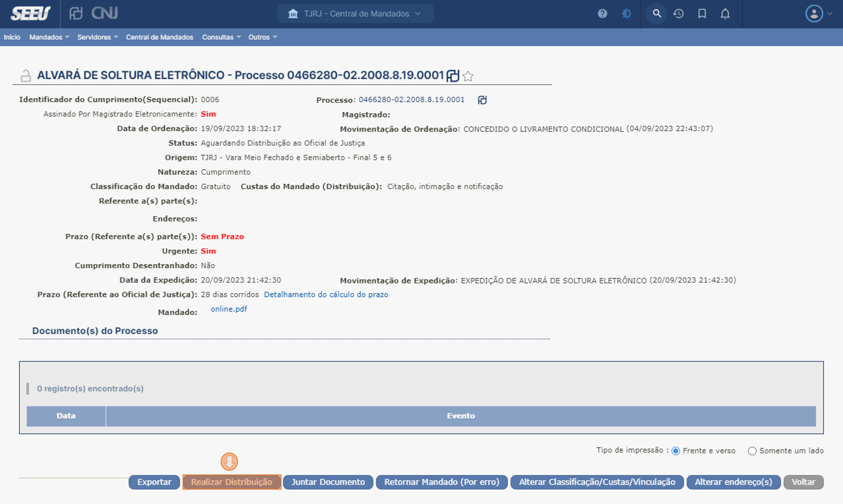Open the help question mark icon
This screenshot has width=843, height=504.
coord(602,13)
